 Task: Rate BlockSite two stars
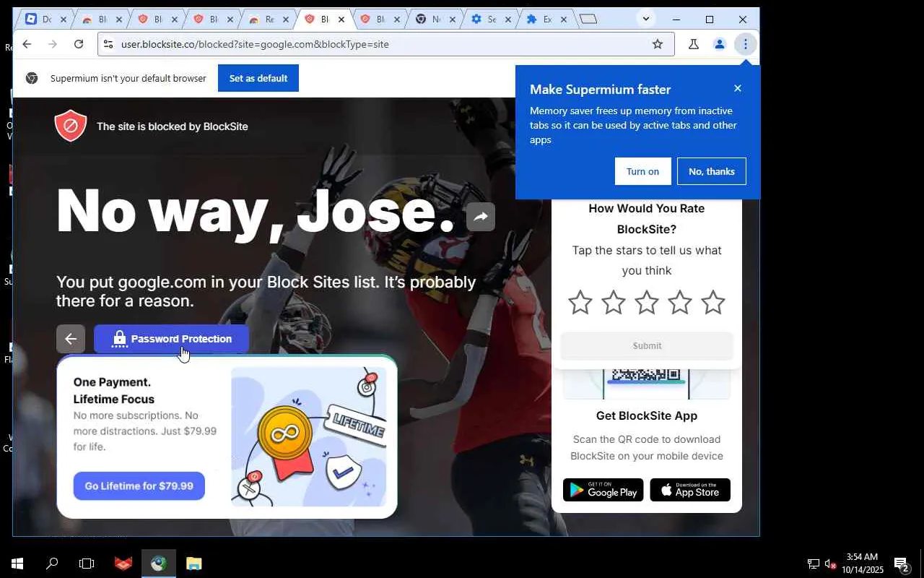614,303
